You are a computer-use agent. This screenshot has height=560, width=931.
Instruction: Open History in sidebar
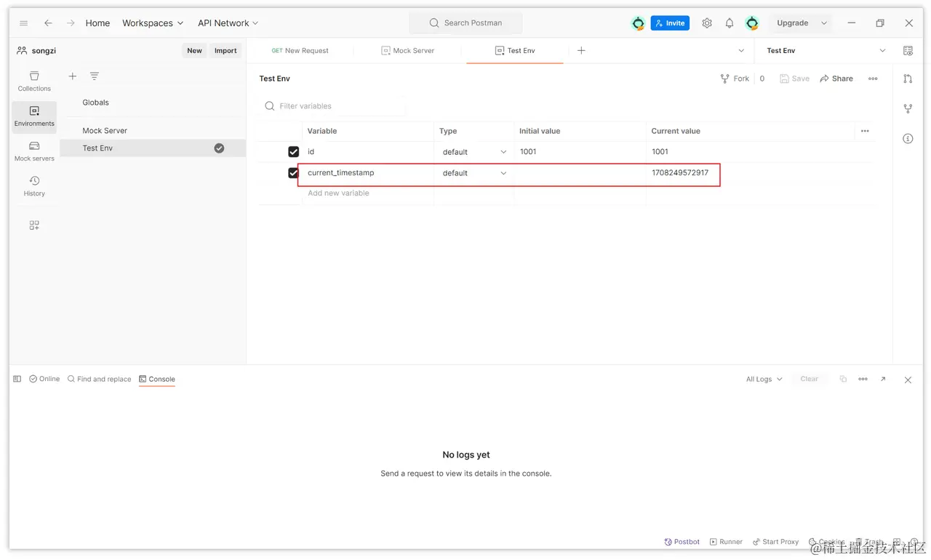(x=34, y=186)
